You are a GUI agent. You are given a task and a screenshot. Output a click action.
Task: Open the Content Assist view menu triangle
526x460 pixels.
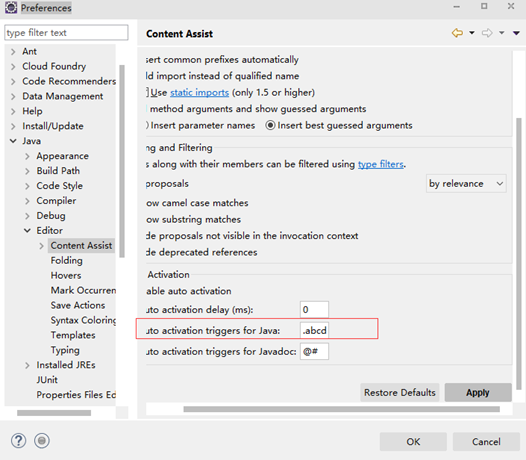516,33
